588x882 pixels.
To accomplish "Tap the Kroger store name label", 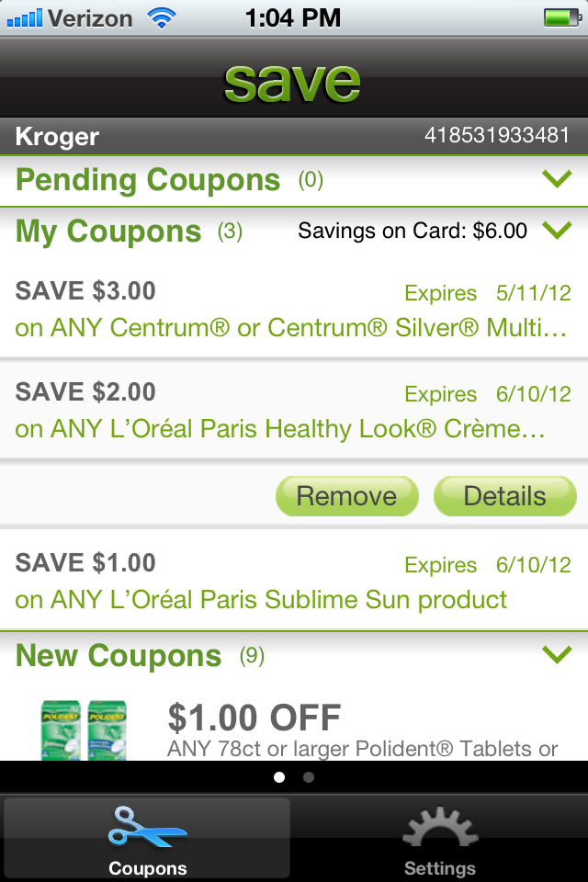I will tap(57, 138).
